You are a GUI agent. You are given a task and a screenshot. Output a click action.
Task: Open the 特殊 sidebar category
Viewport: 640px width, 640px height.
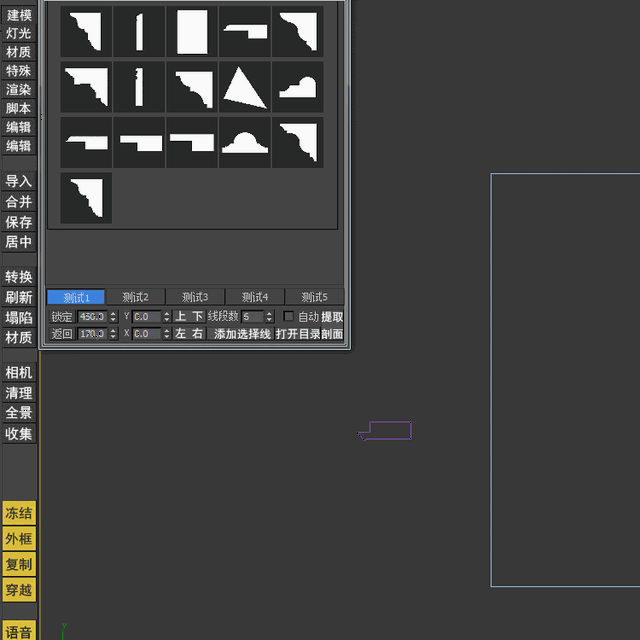19,71
